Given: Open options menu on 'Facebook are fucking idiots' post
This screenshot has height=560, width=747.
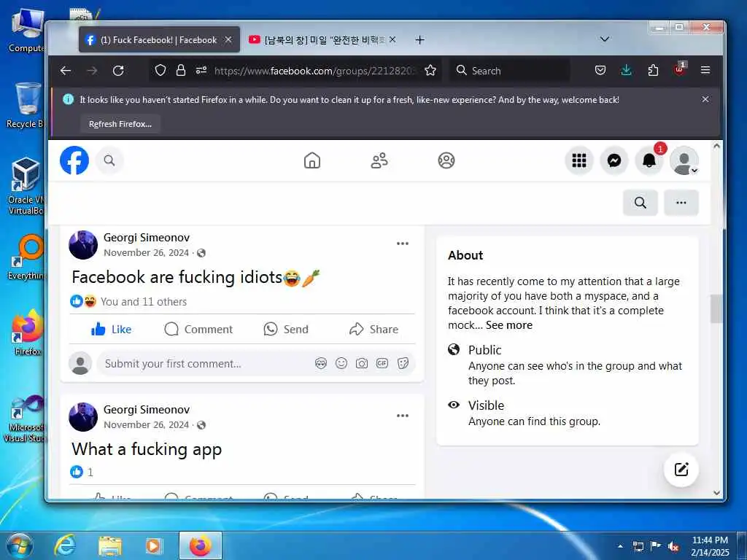Looking at the screenshot, I should point(403,244).
